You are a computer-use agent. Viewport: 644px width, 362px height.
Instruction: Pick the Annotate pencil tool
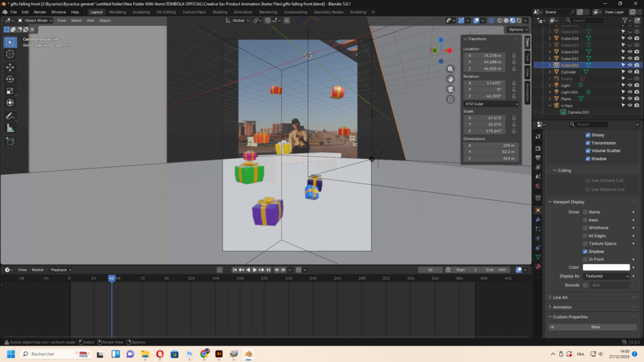pos(10,116)
